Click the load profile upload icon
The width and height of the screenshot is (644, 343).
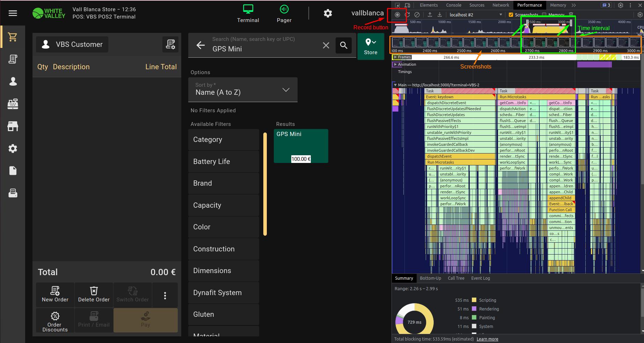pyautogui.click(x=430, y=15)
